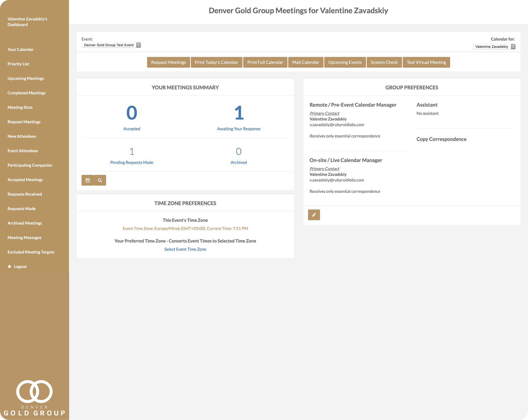Image resolution: width=528 pixels, height=420 pixels.
Task: Click Primary Contact under Remote manager
Action: (x=324, y=113)
